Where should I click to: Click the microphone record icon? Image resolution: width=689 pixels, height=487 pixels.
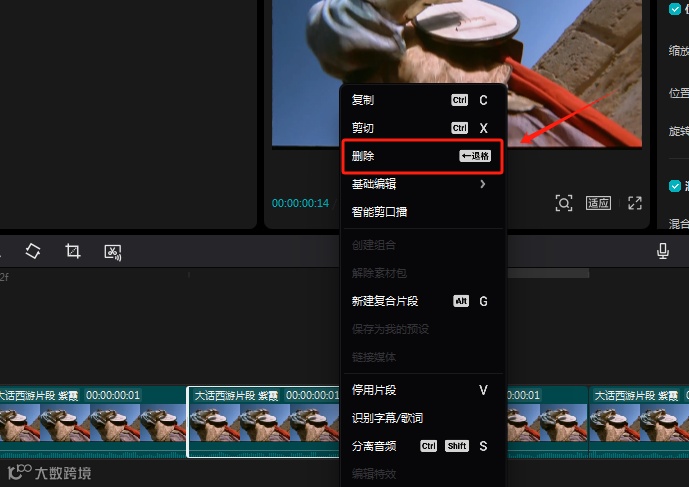(x=663, y=251)
